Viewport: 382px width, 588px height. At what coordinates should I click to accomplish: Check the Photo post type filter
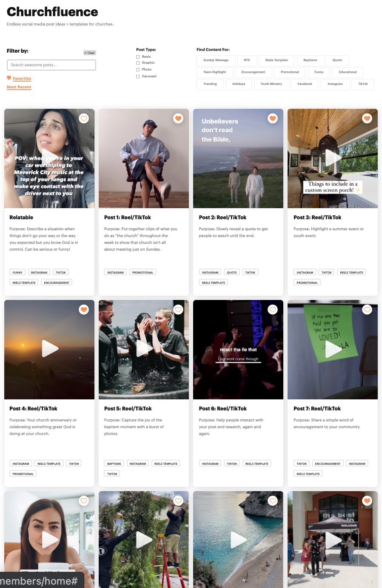tap(138, 69)
